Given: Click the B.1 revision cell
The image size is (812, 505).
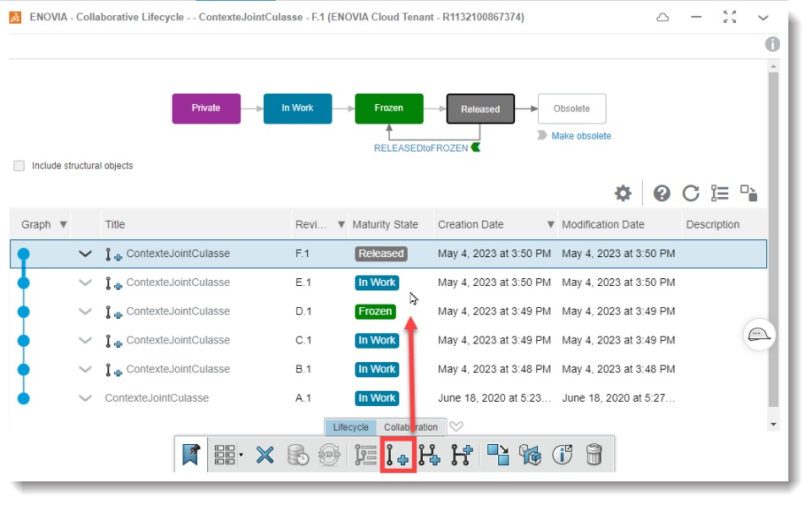Looking at the screenshot, I should [x=304, y=370].
